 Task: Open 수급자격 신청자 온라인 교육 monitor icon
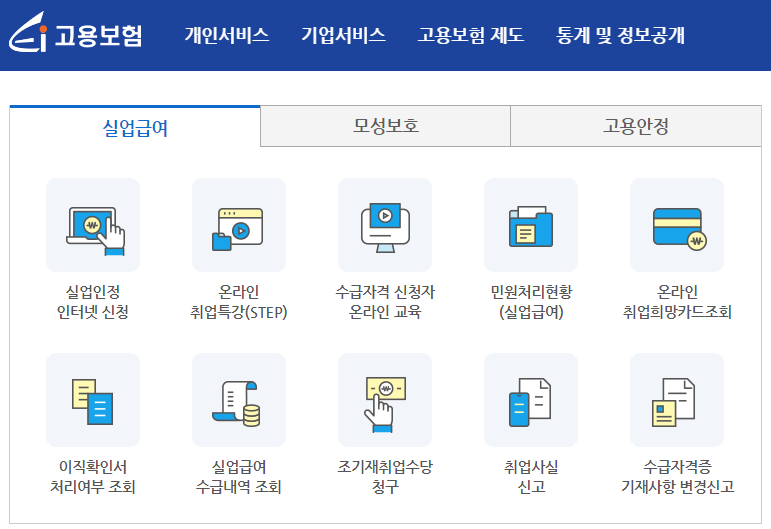coord(385,225)
